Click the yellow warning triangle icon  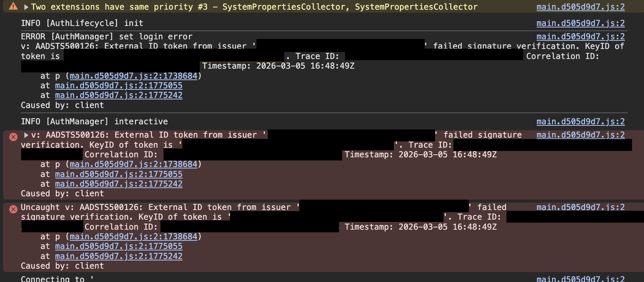13,6
